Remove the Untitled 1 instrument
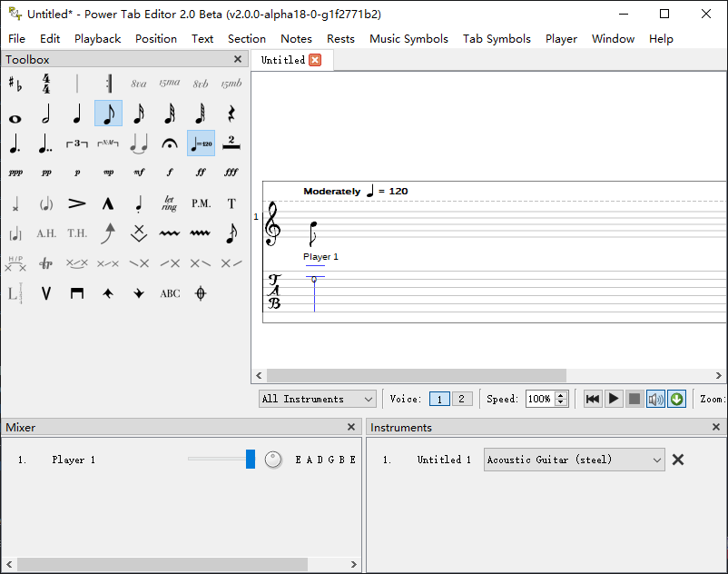The height and width of the screenshot is (574, 728). [x=678, y=460]
